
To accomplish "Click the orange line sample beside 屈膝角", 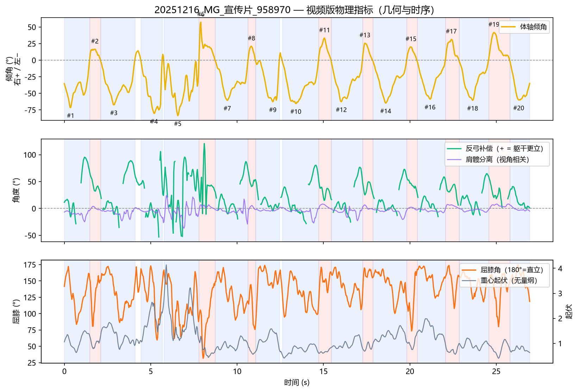I will point(469,270).
